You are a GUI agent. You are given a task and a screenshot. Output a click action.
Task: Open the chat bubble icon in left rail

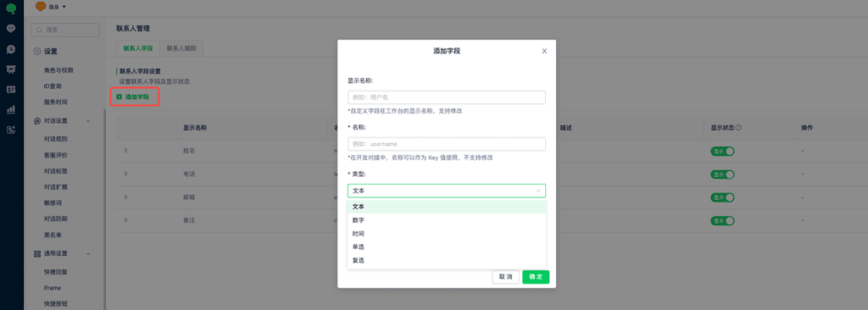pyautogui.click(x=11, y=29)
